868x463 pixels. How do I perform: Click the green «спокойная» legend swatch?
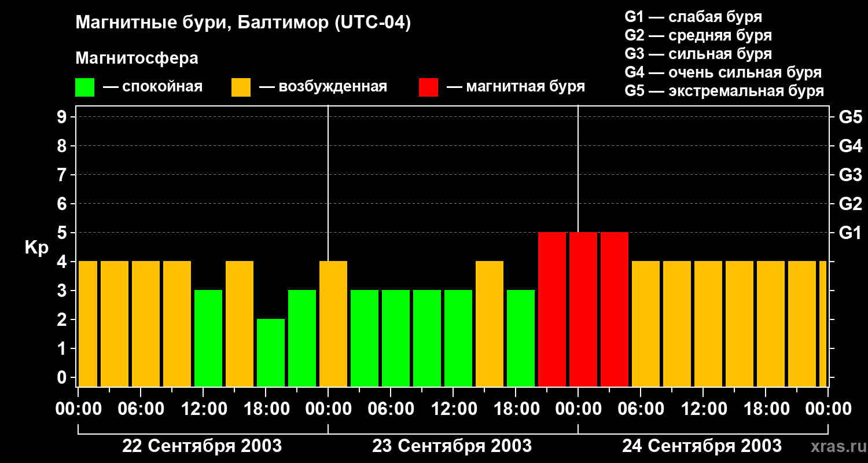(x=85, y=87)
